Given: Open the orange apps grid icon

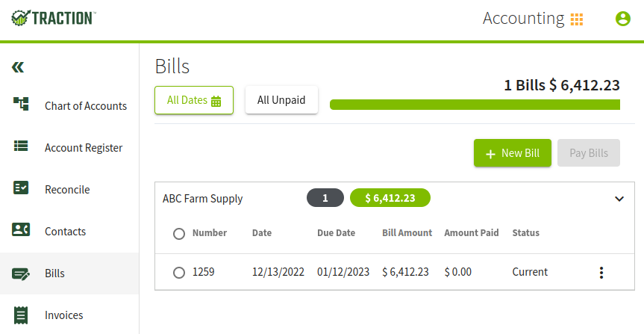Looking at the screenshot, I should 577,19.
